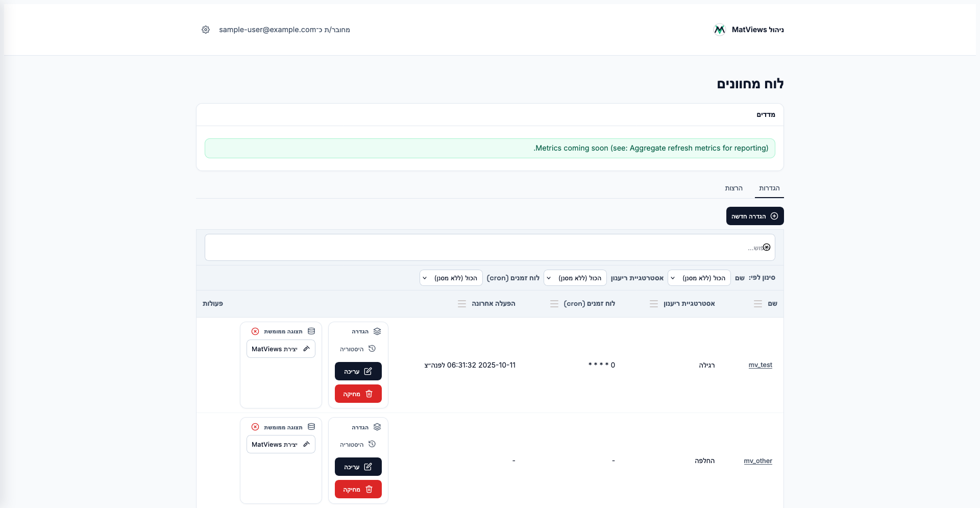
Task: Open היסטוריה for mv_test row
Action: pos(358,349)
